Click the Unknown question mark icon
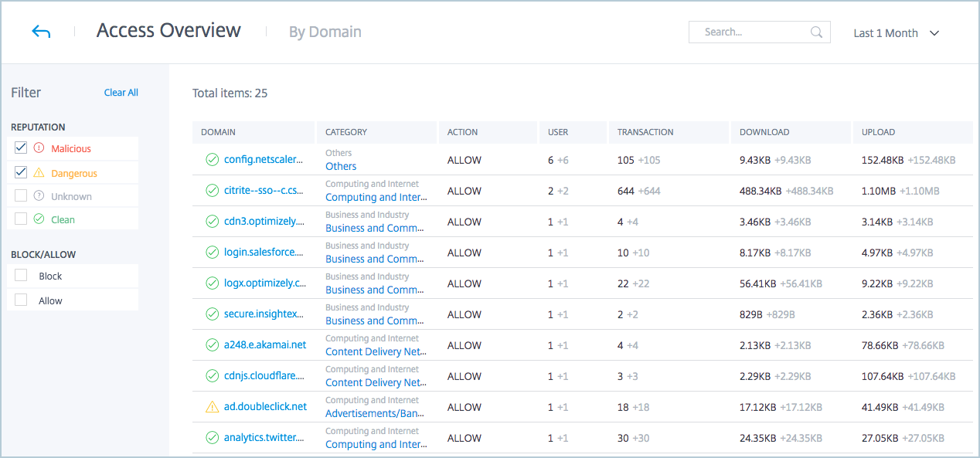The width and height of the screenshot is (980, 458). click(x=39, y=196)
